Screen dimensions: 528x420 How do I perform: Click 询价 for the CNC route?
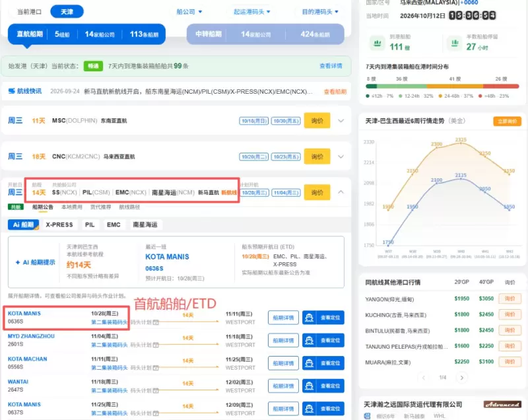tap(317, 157)
